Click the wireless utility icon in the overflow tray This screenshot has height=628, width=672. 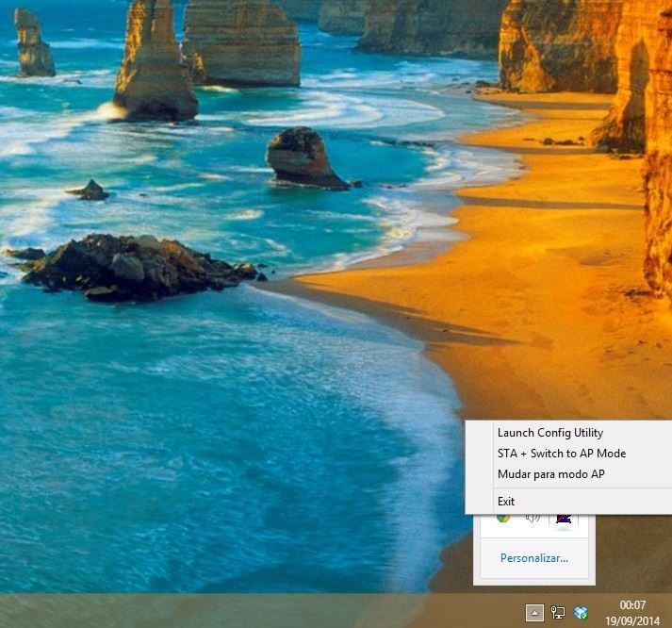click(x=564, y=519)
